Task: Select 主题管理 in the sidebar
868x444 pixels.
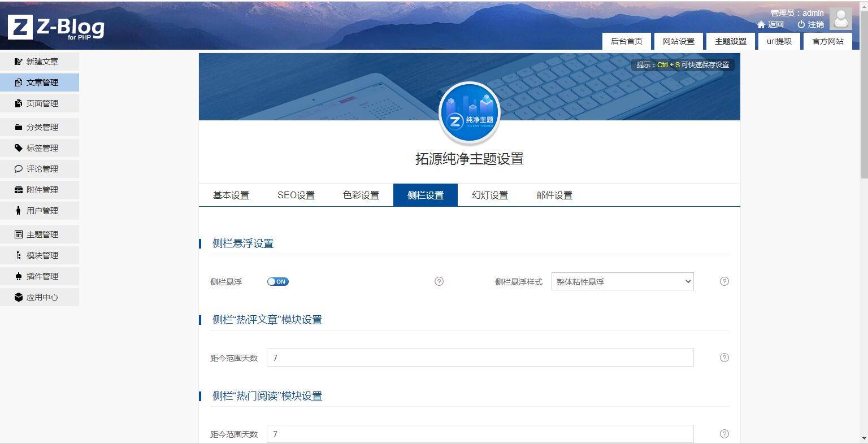Action: click(40, 234)
